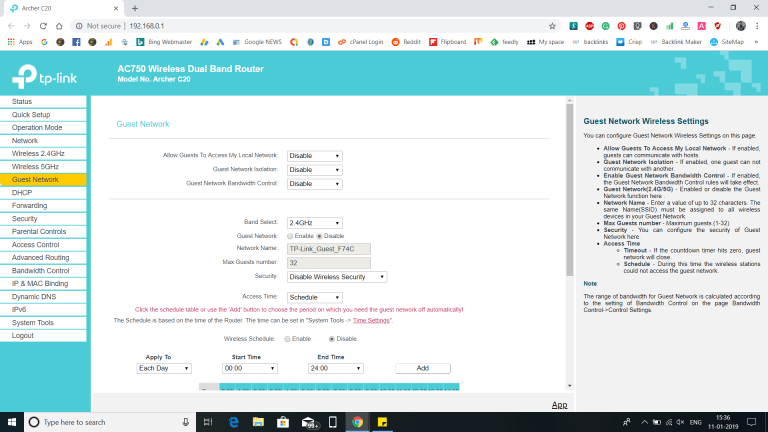This screenshot has height=432, width=768.
Task: Go to Parental Controls in the sidebar
Action: pos(39,231)
